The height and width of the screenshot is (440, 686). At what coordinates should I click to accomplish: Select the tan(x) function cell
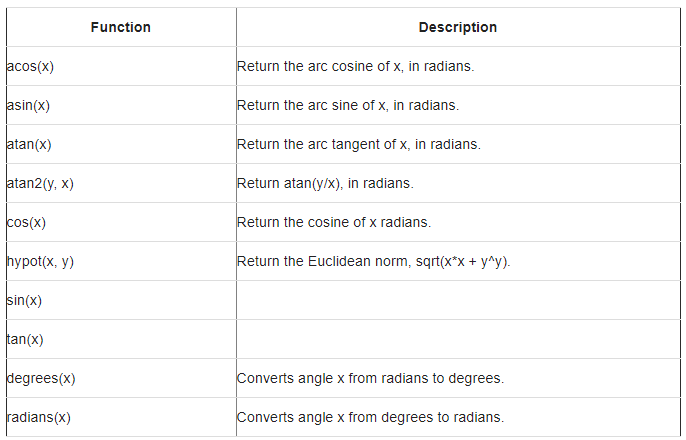24,340
